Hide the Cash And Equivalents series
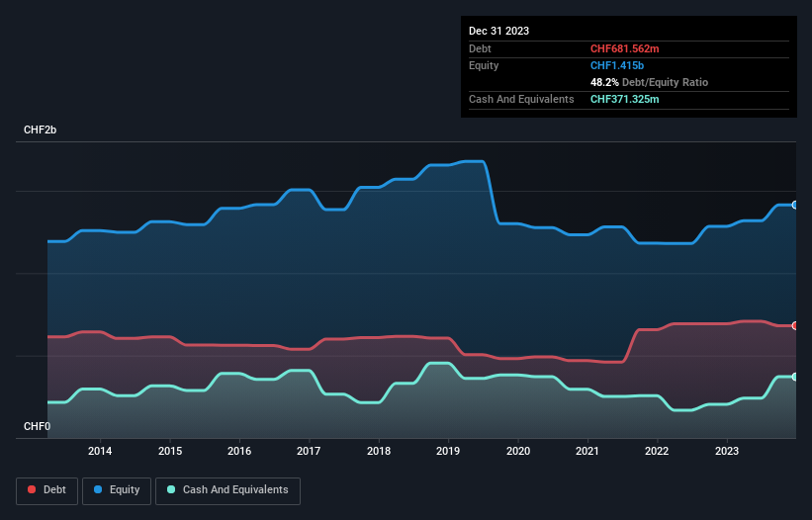The width and height of the screenshot is (812, 520). point(227,490)
